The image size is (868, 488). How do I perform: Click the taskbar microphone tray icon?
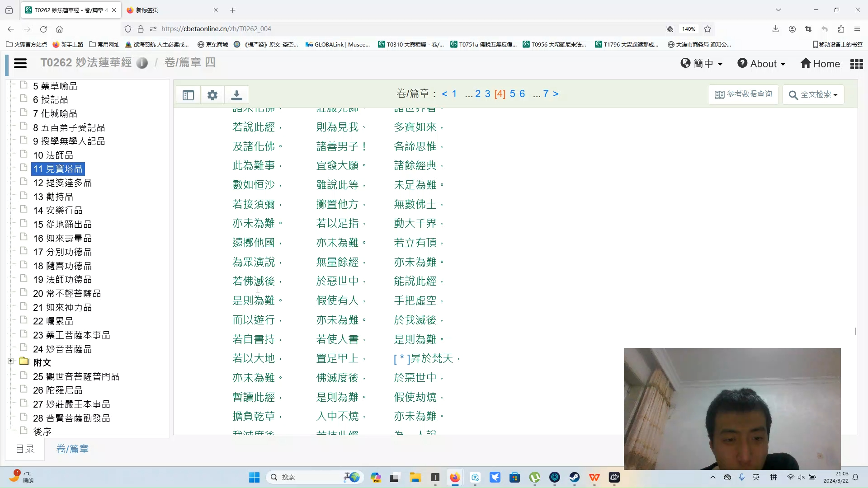[x=742, y=477]
